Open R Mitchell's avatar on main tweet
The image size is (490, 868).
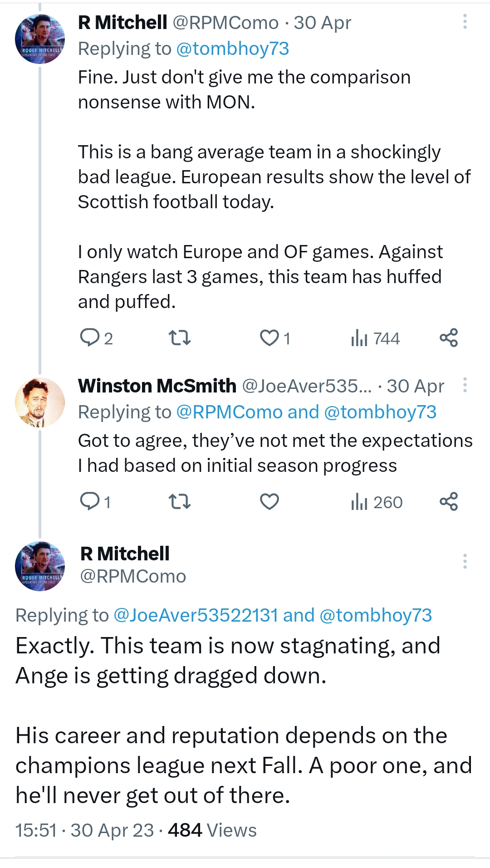[x=40, y=566]
